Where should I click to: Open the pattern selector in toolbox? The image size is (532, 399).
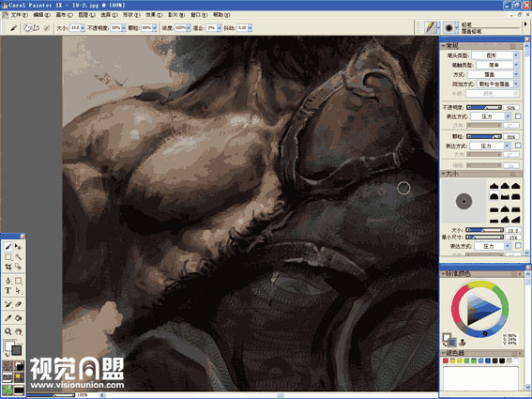(8, 377)
